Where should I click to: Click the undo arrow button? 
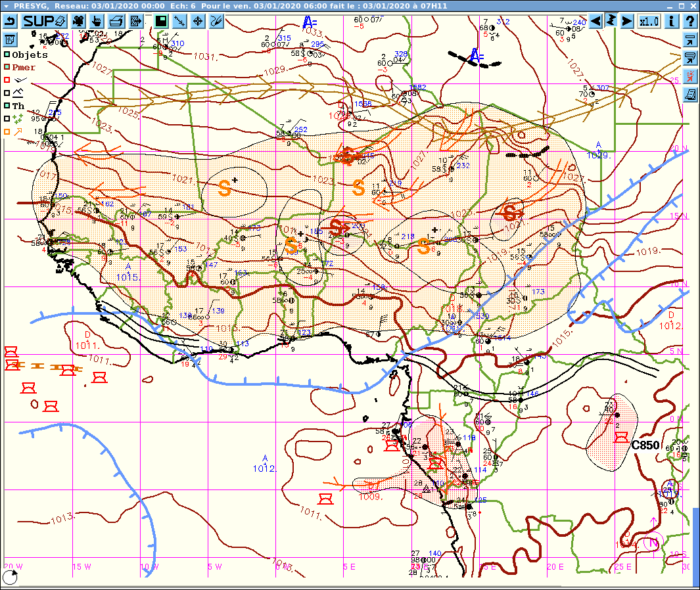[11, 21]
